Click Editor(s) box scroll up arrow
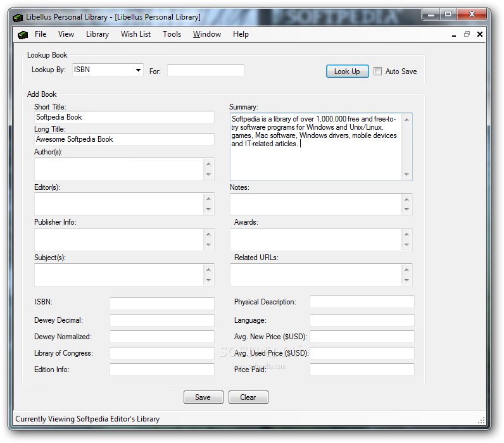 [x=208, y=199]
